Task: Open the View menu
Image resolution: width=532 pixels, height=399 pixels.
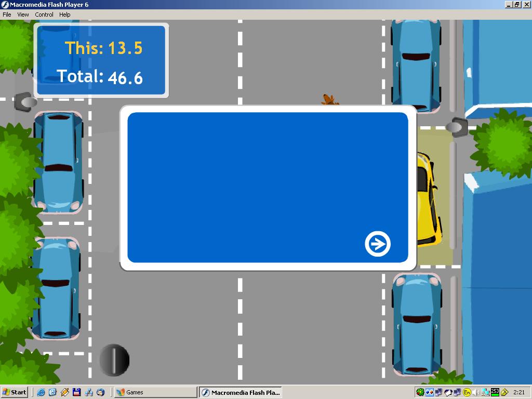Action: coord(23,15)
